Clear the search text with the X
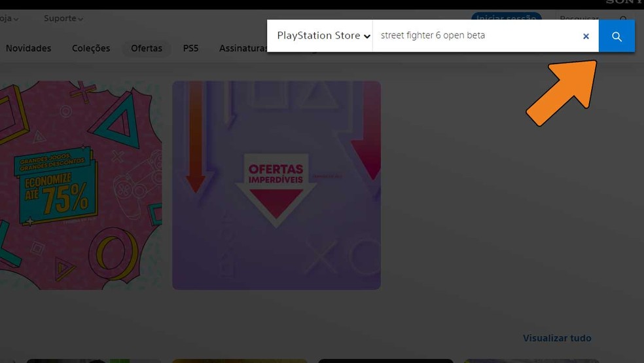644x363 pixels. point(586,36)
